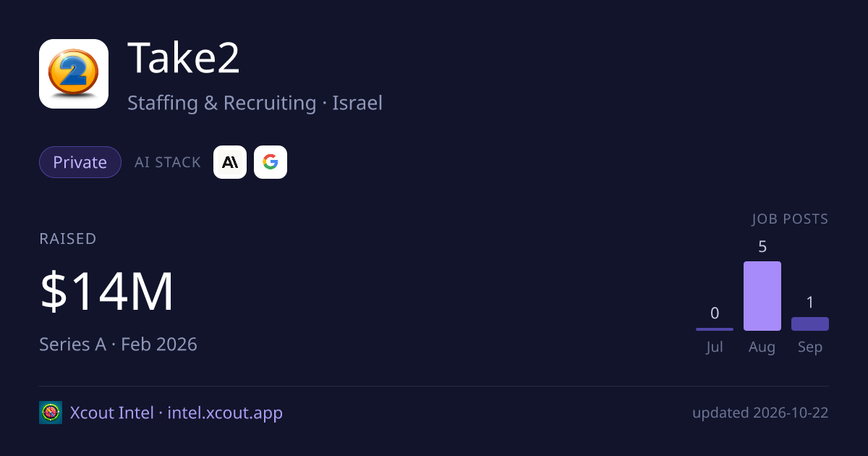Click the $14M raised amount
Viewport: 868px width, 456px height.
point(107,292)
